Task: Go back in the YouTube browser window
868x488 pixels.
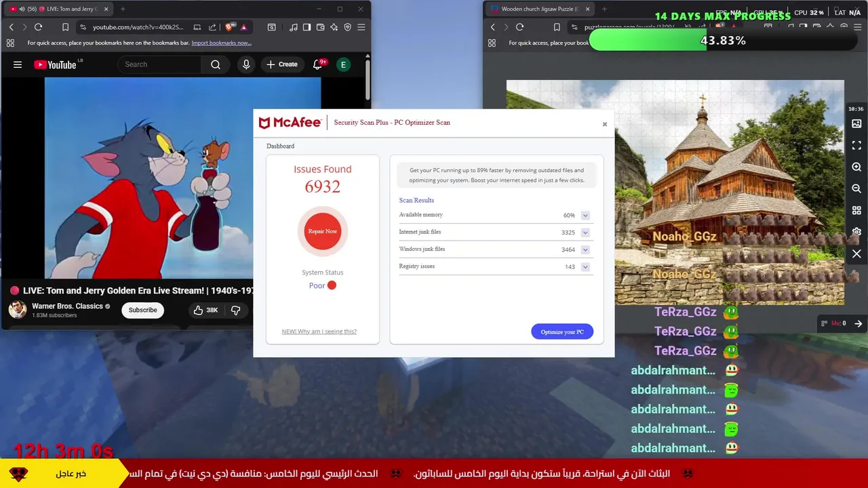Action: pos(11,27)
